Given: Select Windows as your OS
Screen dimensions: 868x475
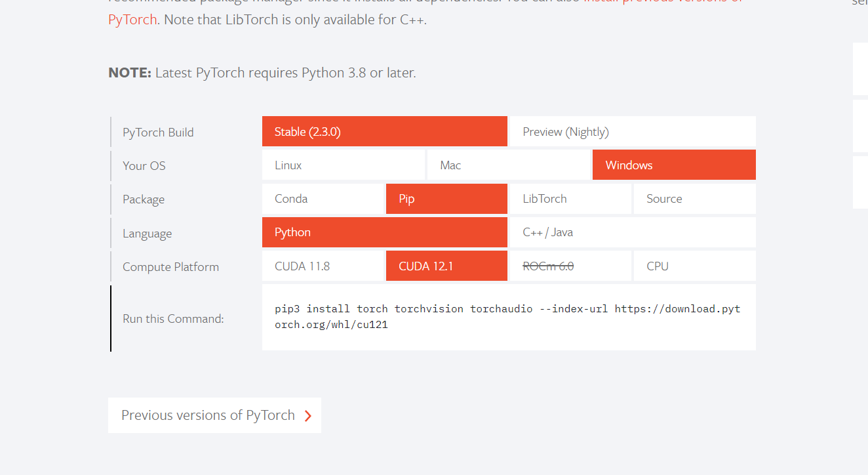Looking at the screenshot, I should coord(674,165).
